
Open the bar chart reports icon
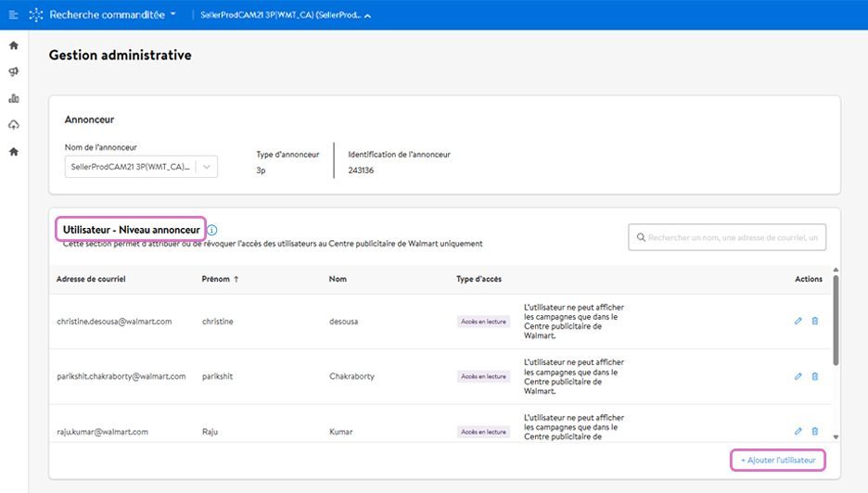[13, 98]
